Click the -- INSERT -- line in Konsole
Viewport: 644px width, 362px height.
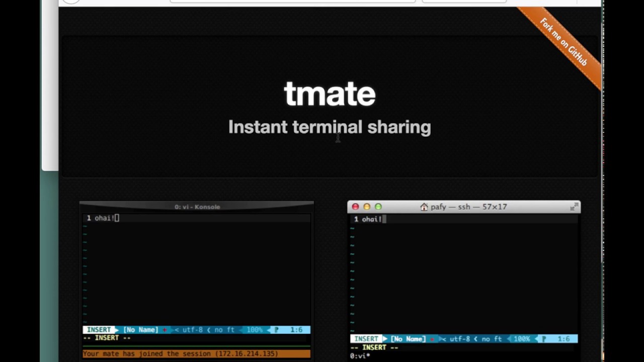[x=107, y=338]
